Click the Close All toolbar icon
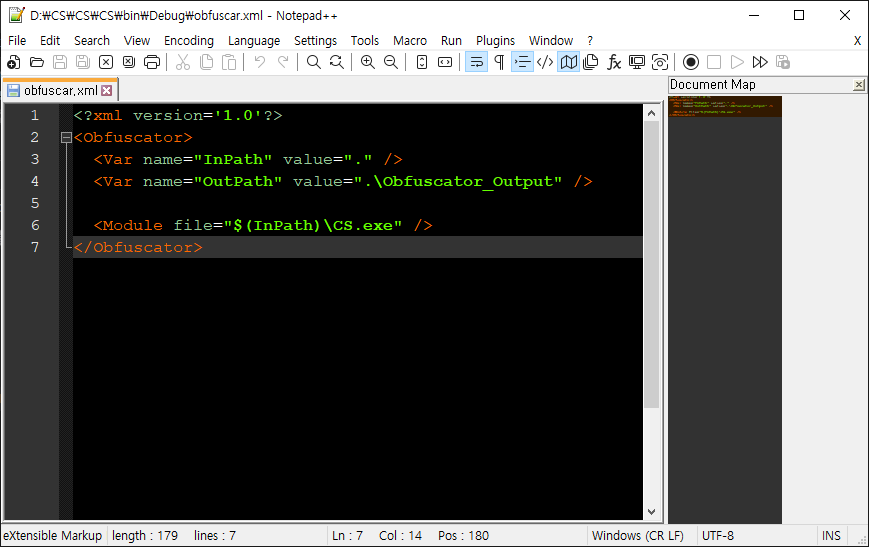 point(129,62)
